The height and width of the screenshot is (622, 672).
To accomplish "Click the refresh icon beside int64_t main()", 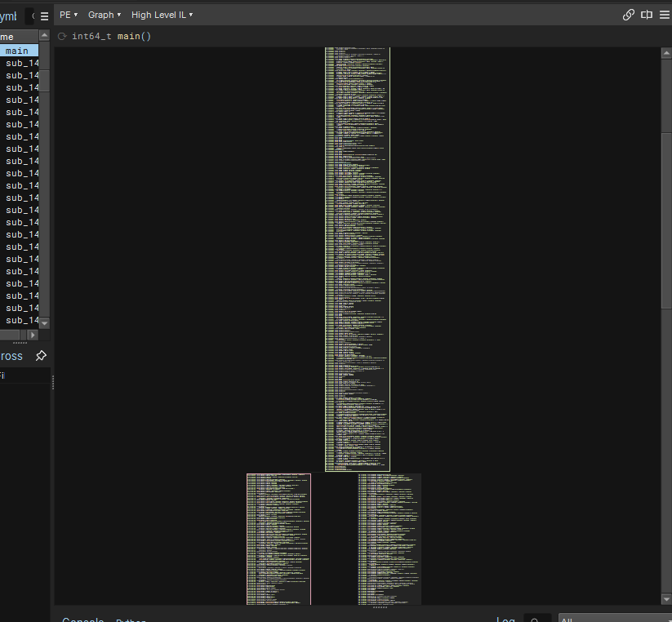I will [62, 37].
